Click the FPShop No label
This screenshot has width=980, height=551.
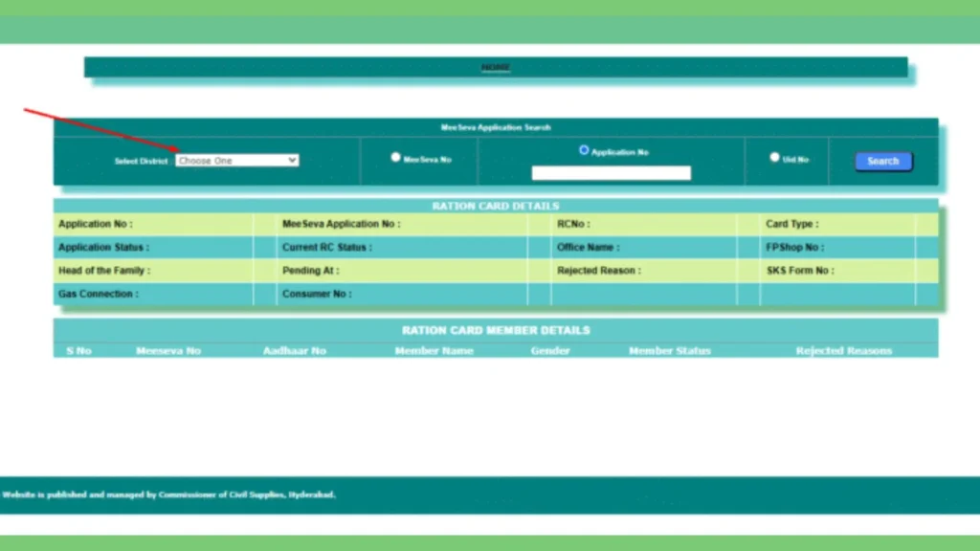795,248
